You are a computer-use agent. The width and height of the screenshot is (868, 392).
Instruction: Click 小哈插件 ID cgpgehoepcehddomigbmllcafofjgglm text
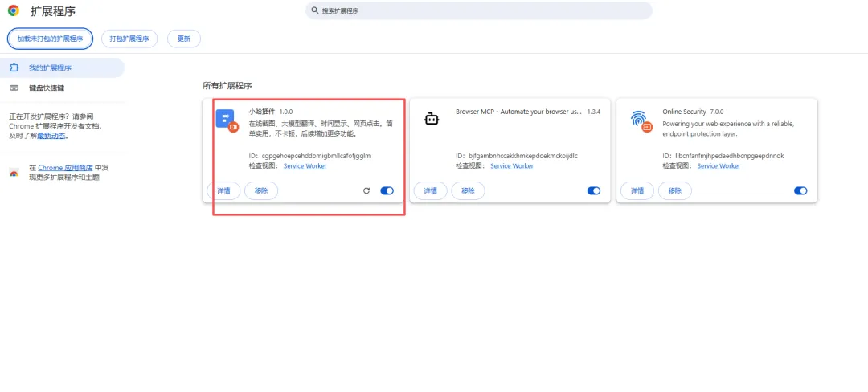(309, 156)
